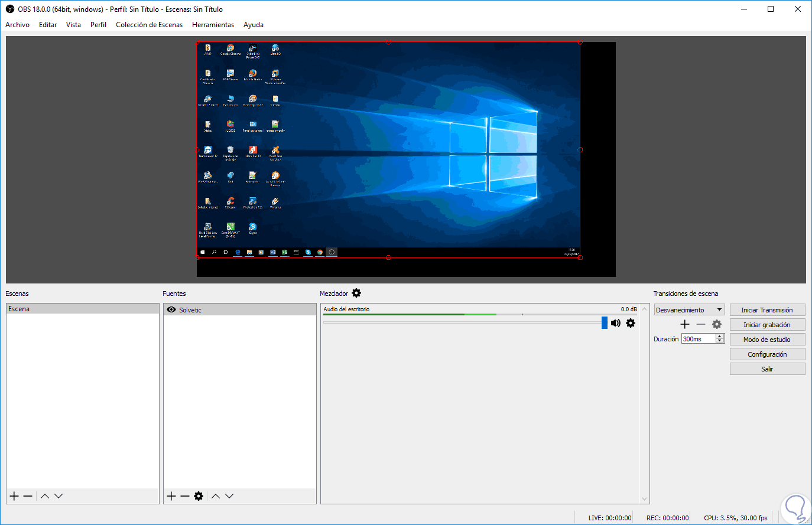Click the Iniciar Transmisión button
Screen dimensions: 812x525
(767, 310)
